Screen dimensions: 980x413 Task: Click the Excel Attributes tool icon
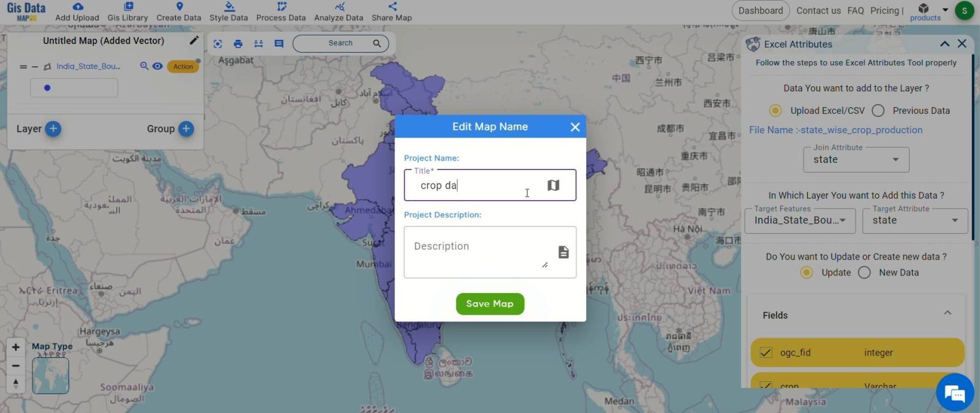point(753,44)
